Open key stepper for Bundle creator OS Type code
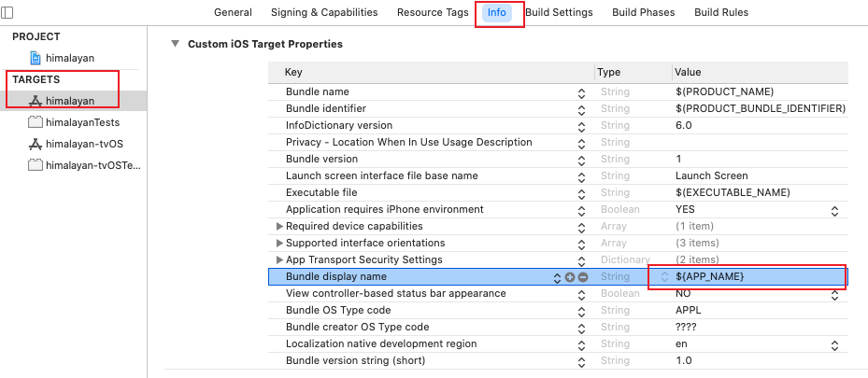The width and height of the screenshot is (868, 378). tap(581, 329)
